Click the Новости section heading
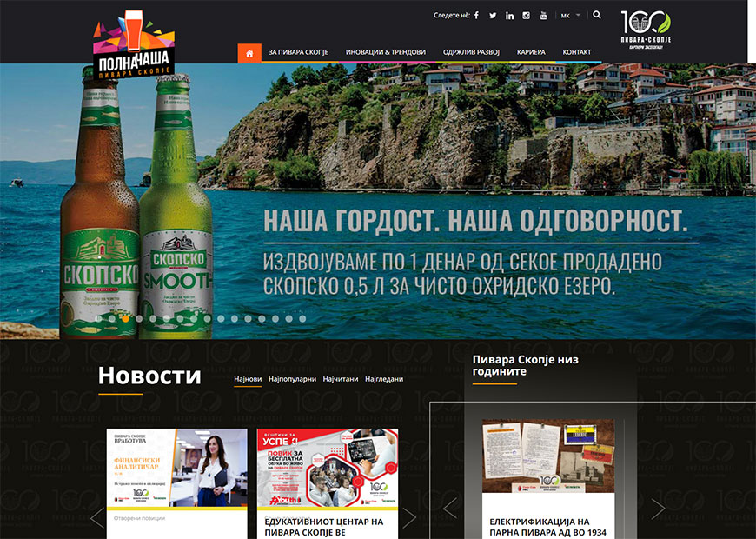 pyautogui.click(x=149, y=376)
